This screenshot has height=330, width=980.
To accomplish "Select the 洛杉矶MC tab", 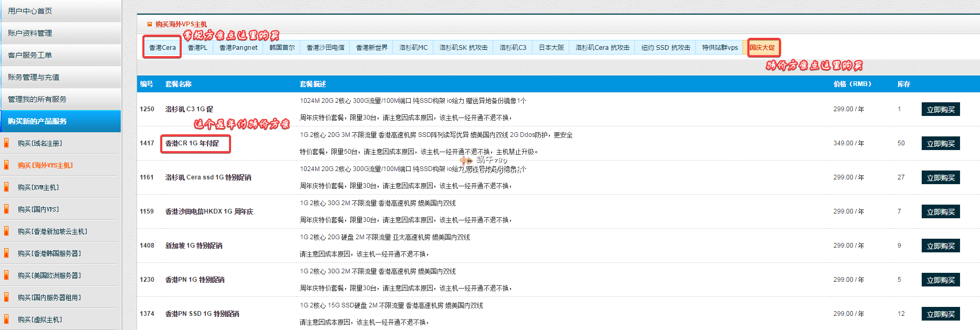I will coord(413,48).
